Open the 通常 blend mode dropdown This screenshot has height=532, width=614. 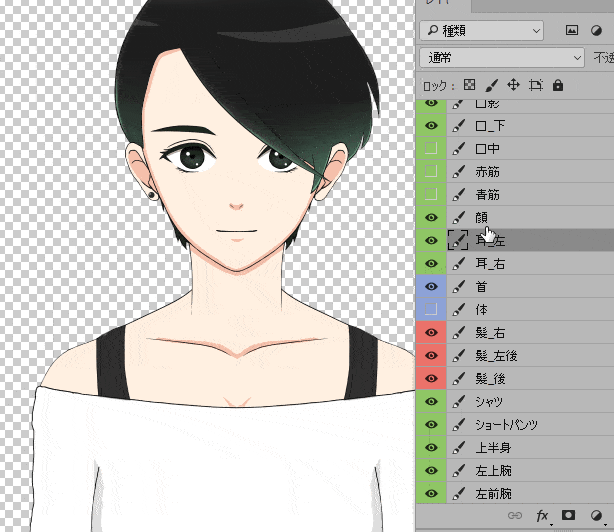tap(501, 57)
